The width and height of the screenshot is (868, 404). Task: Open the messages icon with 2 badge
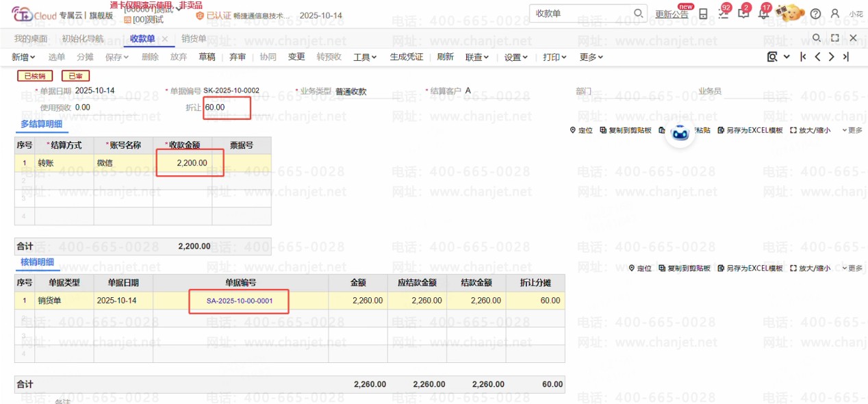click(x=743, y=14)
